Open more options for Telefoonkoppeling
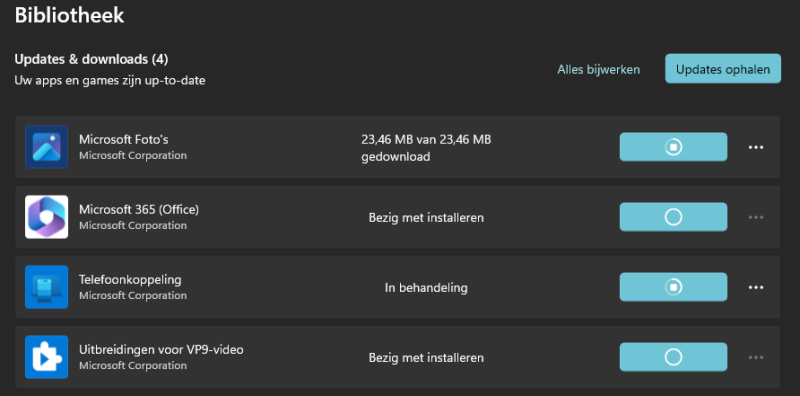The height and width of the screenshot is (396, 800). tap(756, 287)
